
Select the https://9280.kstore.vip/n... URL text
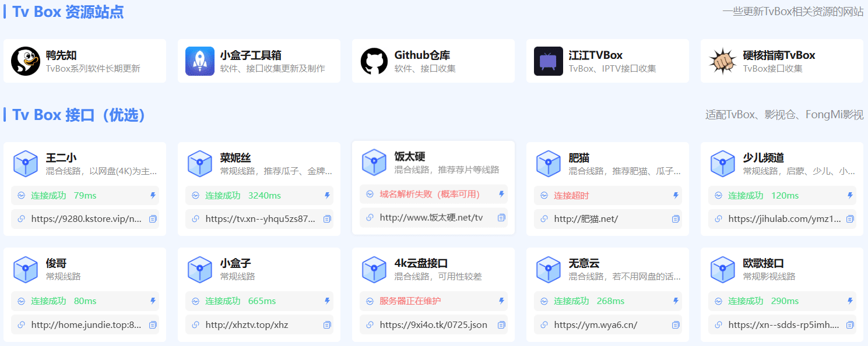coord(86,219)
